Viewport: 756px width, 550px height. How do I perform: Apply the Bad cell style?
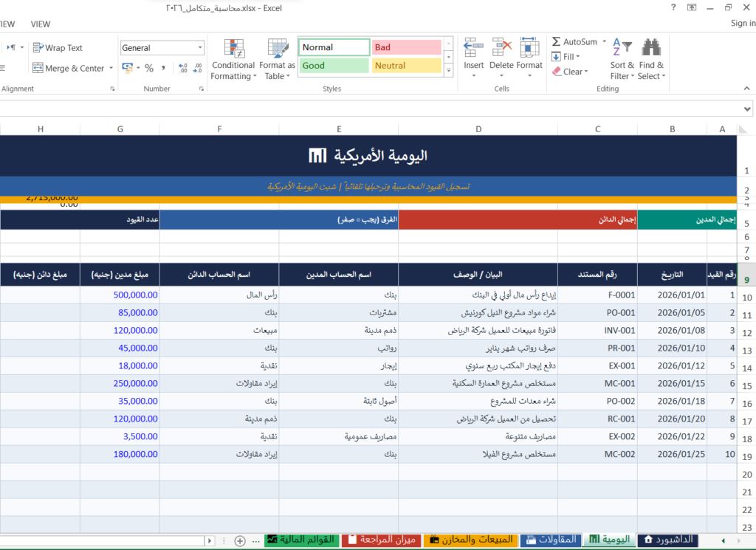[407, 47]
